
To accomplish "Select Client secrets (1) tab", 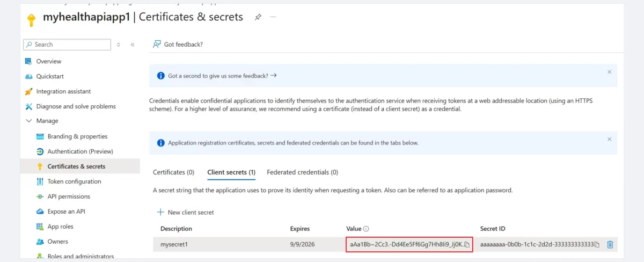I will (x=231, y=172).
